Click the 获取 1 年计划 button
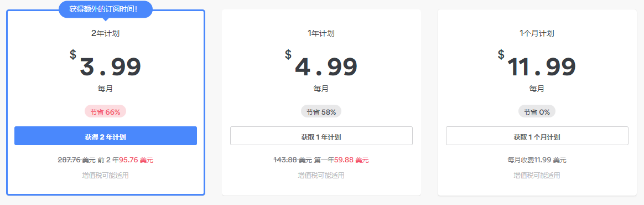Image resolution: width=644 pixels, height=205 pixels. coord(321,136)
